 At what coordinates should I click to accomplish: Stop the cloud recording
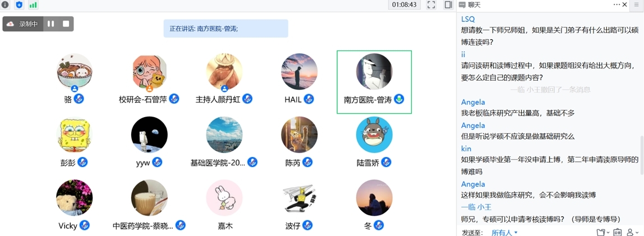click(66, 24)
